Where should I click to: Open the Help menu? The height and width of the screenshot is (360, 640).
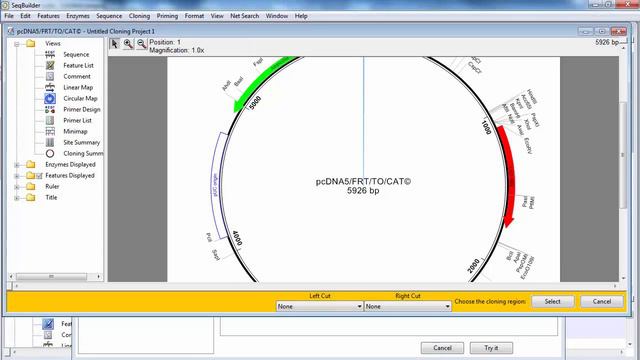click(301, 16)
